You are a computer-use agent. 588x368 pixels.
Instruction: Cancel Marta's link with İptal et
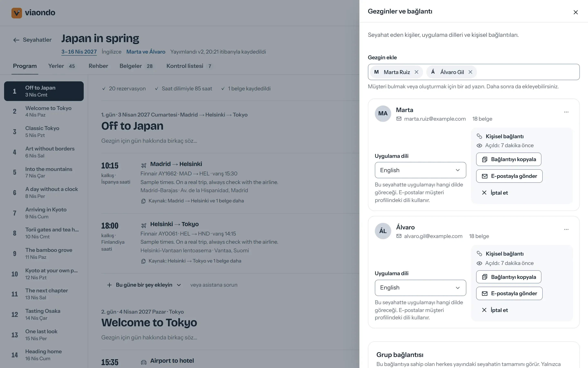(495, 193)
